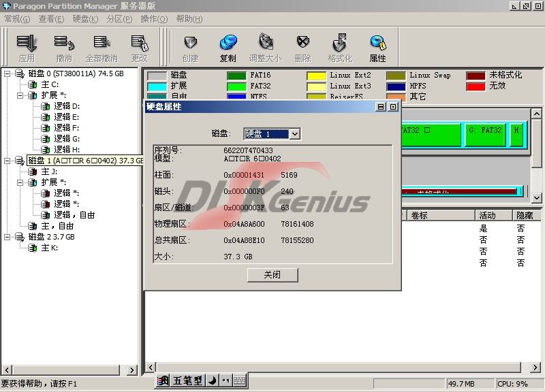
Task: Click the 五笔型 input method icon
Action: click(188, 381)
